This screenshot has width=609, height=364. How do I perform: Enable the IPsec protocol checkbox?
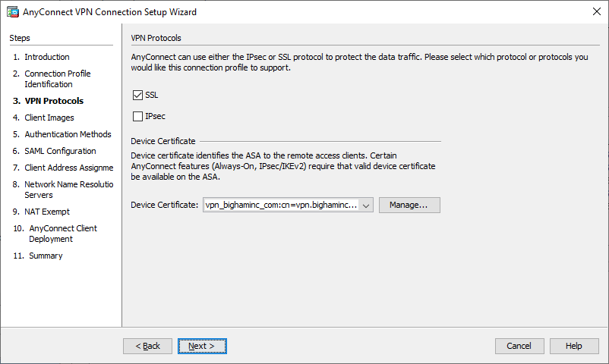tap(137, 117)
